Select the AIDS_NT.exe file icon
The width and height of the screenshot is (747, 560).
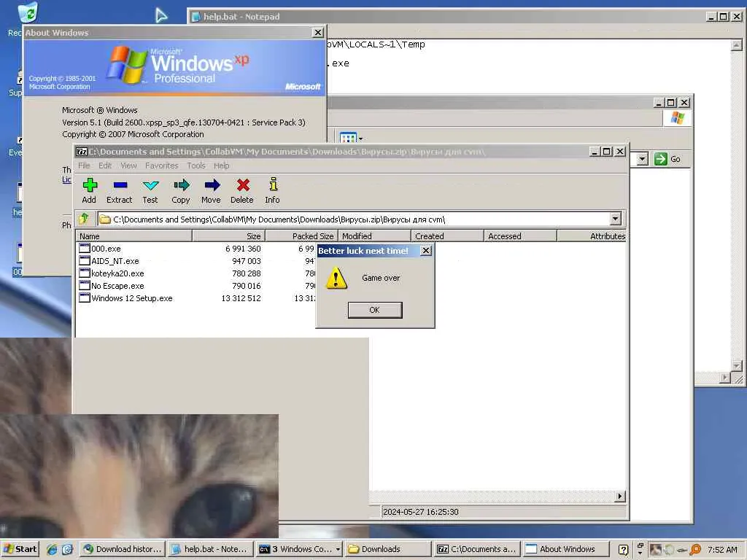(x=85, y=260)
